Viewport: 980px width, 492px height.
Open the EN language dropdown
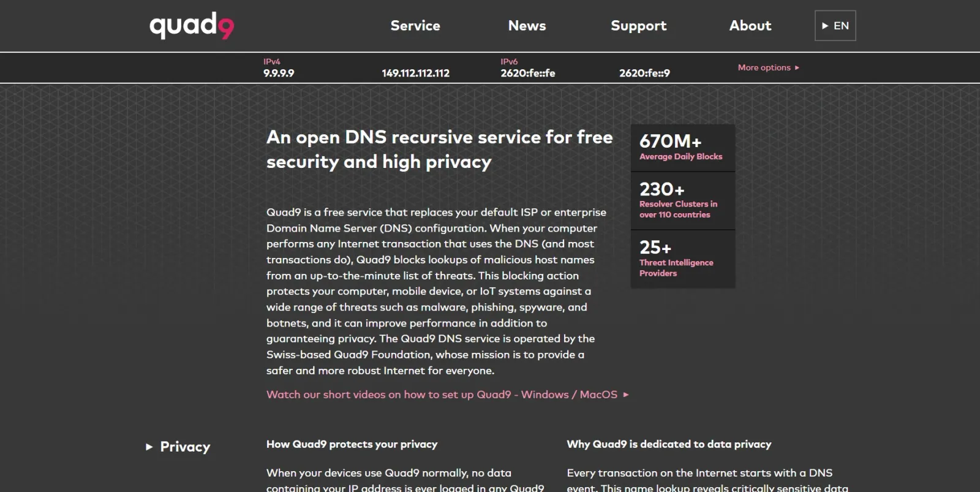point(835,26)
